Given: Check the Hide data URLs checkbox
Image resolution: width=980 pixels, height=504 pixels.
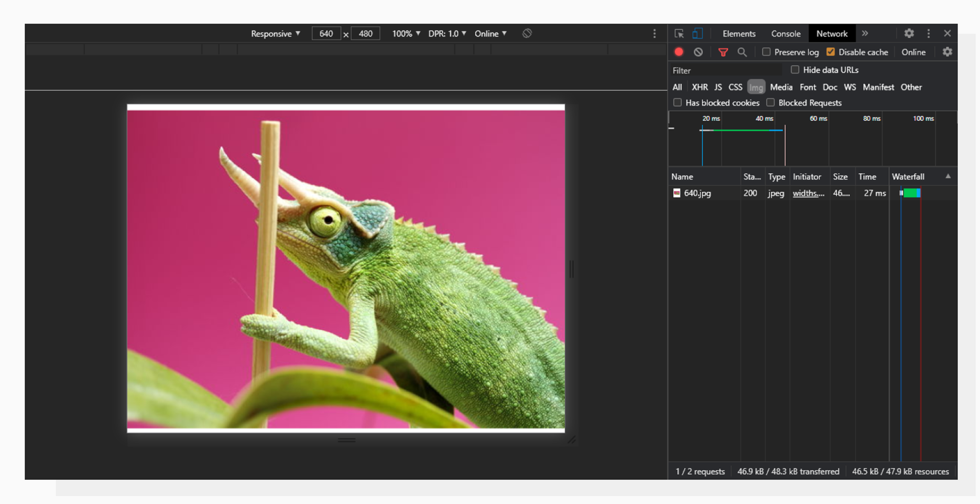Looking at the screenshot, I should 795,69.
